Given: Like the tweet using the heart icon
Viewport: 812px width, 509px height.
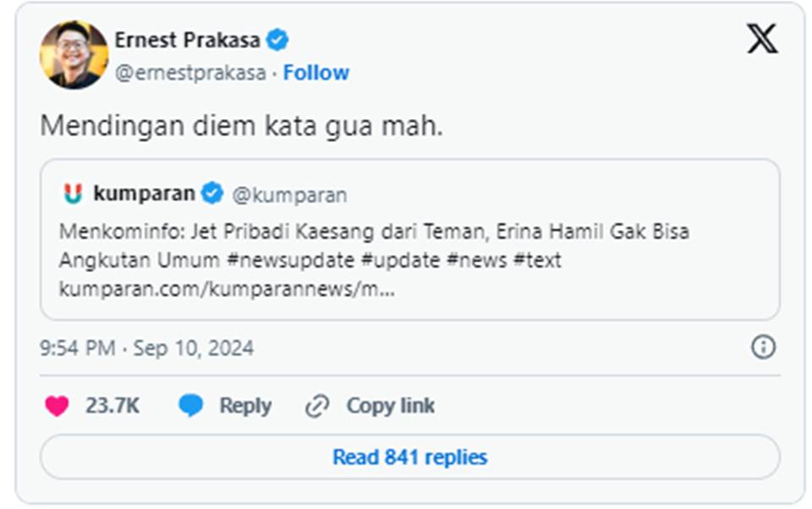Looking at the screenshot, I should [58, 406].
